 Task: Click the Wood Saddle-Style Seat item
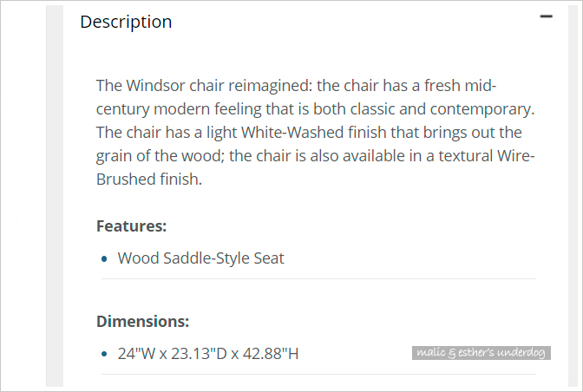(200, 258)
